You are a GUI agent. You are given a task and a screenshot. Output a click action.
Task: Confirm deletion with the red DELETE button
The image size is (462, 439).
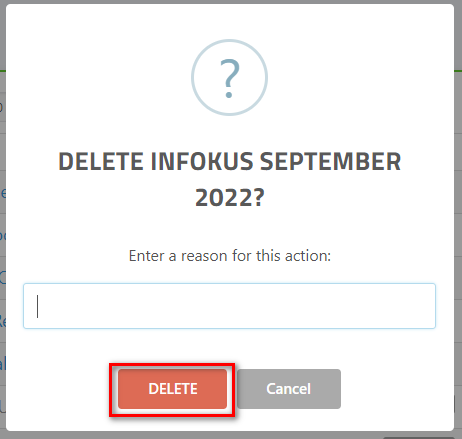coord(172,389)
